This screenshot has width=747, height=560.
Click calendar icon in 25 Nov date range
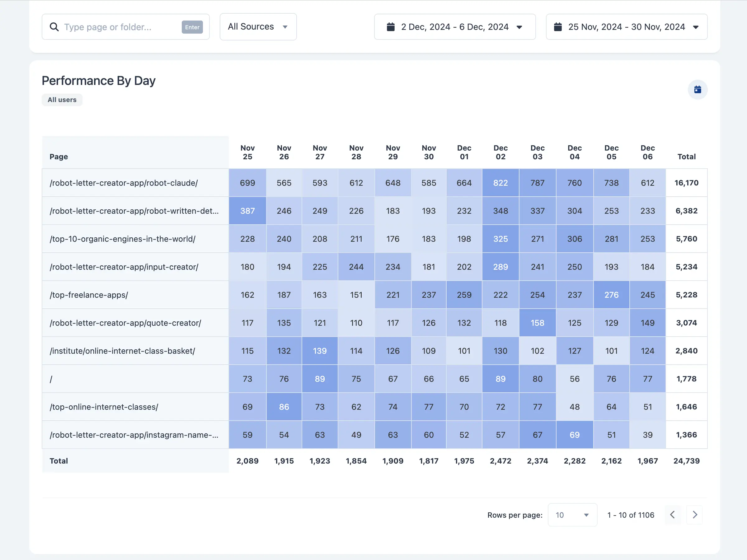[558, 27]
